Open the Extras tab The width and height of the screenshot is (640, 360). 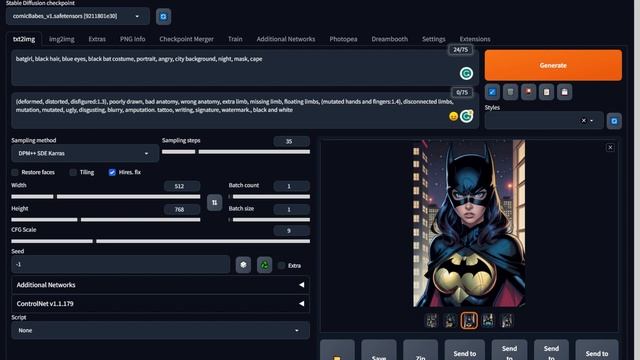point(97,39)
